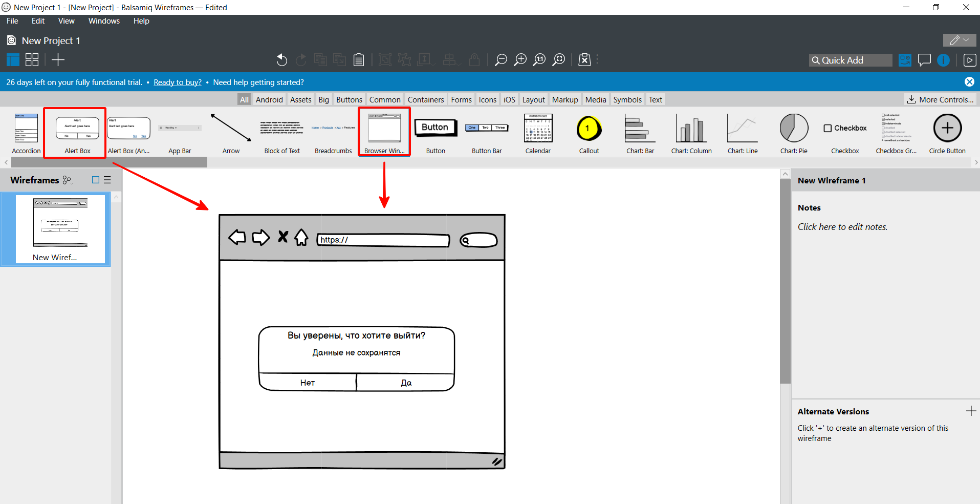Open the Windows menu
The height and width of the screenshot is (504, 980).
point(104,20)
